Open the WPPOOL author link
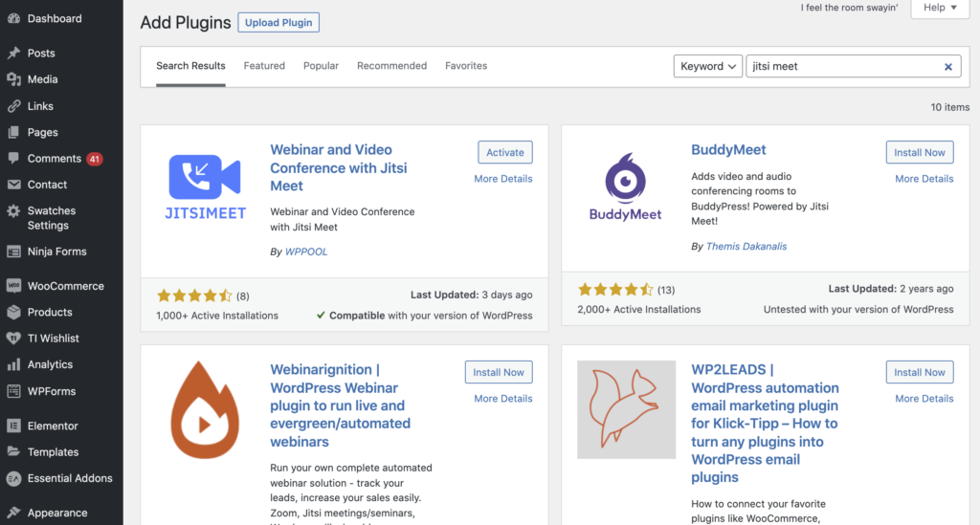 click(306, 252)
